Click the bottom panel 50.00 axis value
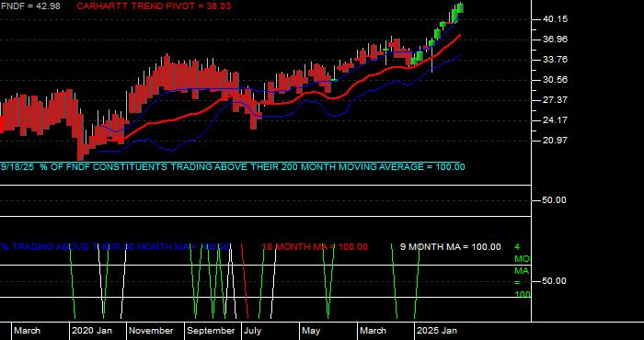Viewport: 644px width, 340px height. click(x=555, y=281)
